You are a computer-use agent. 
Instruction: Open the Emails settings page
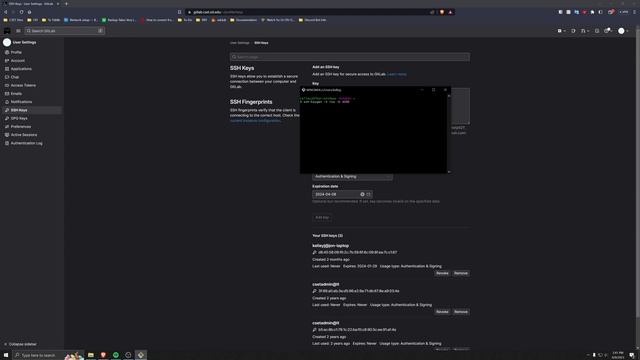point(16,93)
